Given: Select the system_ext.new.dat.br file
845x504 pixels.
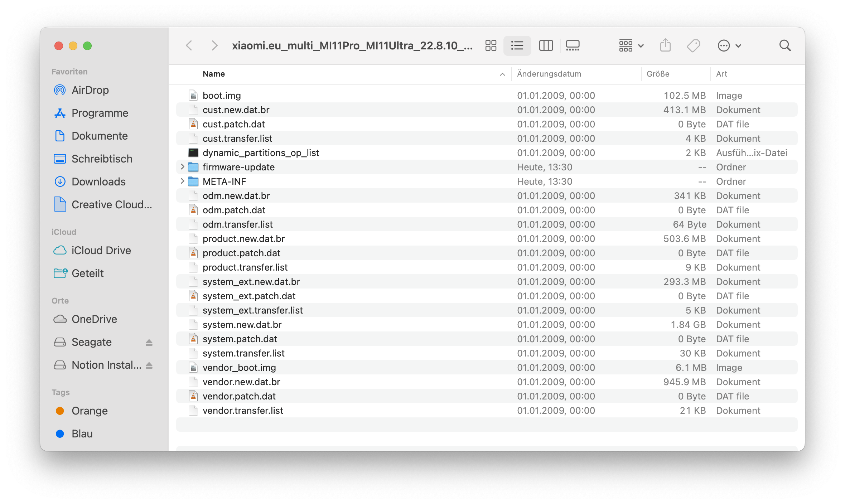Looking at the screenshot, I should click(x=487, y=281).
